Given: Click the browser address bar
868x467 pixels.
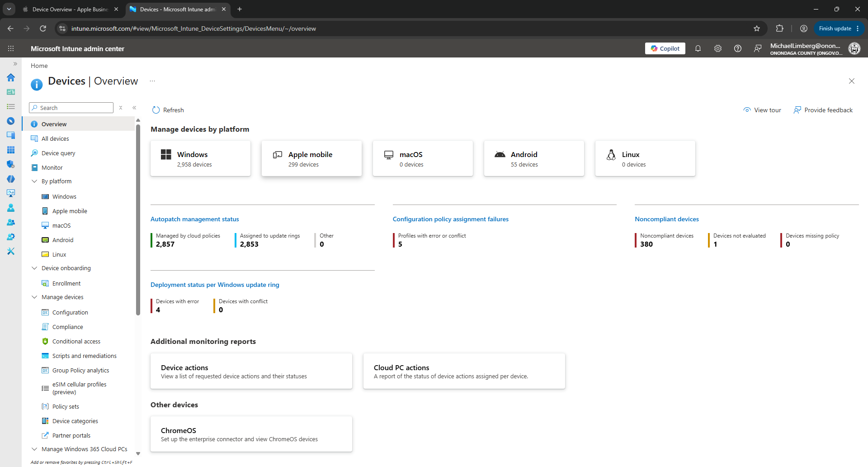Looking at the screenshot, I should [407, 29].
